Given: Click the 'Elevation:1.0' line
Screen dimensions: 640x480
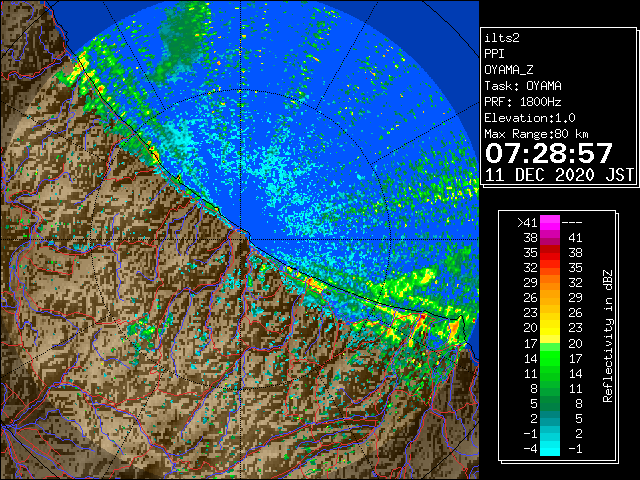Looking at the screenshot, I should [530, 118].
